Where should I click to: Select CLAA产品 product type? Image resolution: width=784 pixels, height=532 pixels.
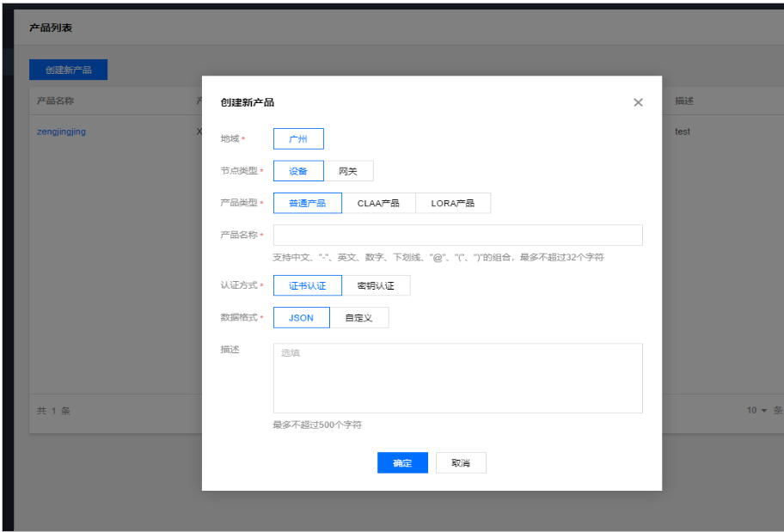pos(378,203)
